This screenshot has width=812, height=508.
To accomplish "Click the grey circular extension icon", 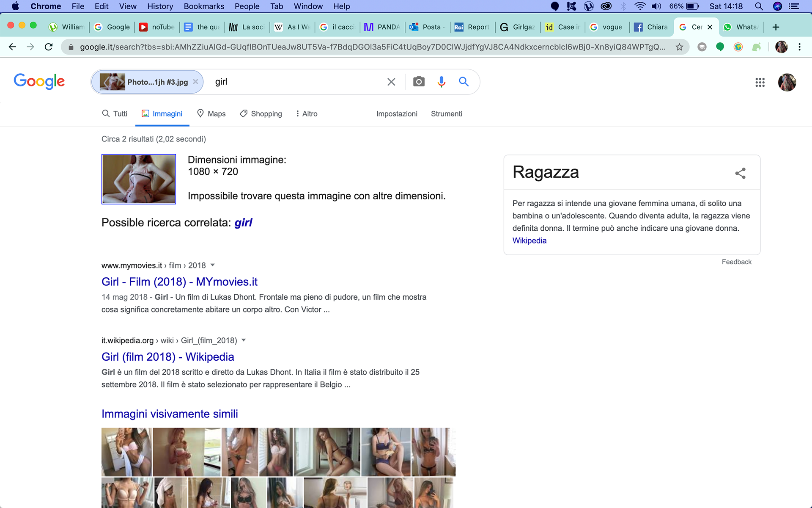I will click(x=702, y=47).
